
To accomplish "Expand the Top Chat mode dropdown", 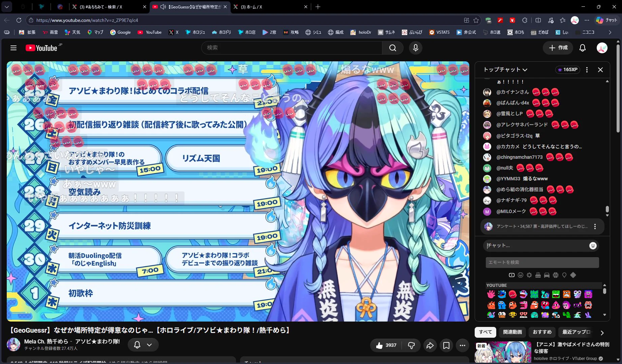I will coord(505,70).
